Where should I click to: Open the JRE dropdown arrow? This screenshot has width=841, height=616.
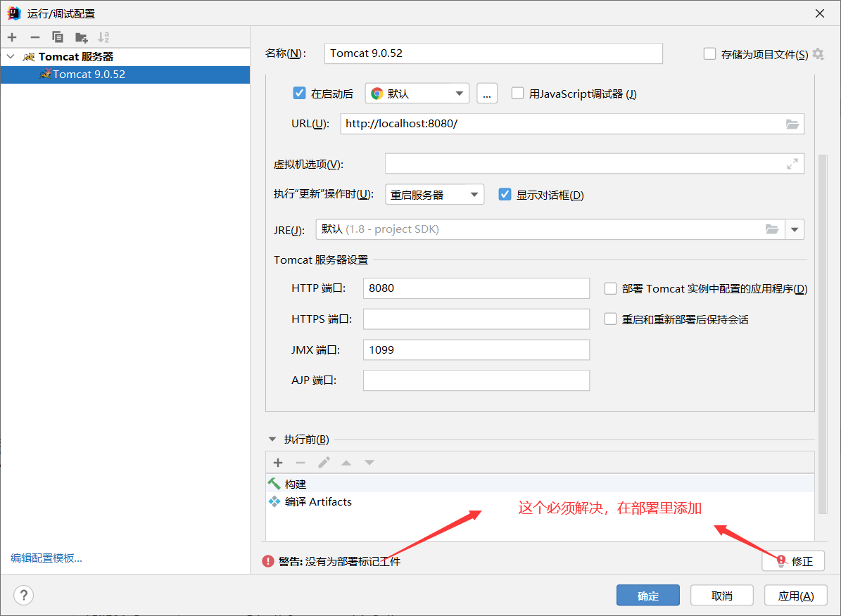point(795,229)
